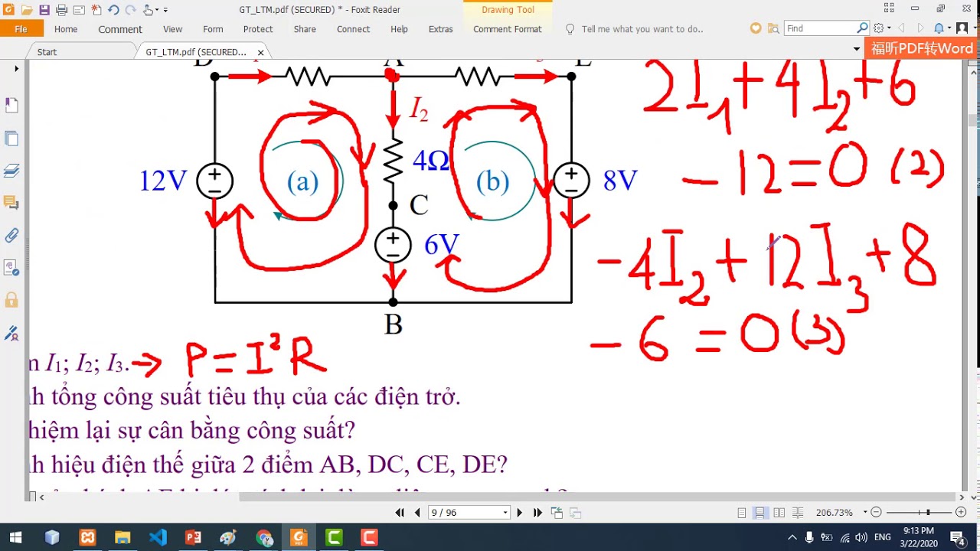980x551 pixels.
Task: Open the Bookmarks side panel icon
Action: click(x=11, y=106)
